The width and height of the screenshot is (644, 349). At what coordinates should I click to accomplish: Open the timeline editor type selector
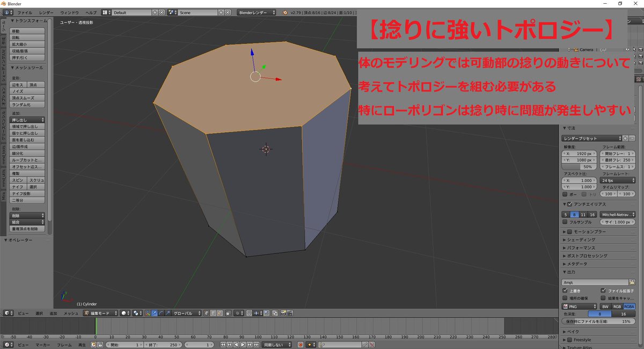(x=8, y=345)
